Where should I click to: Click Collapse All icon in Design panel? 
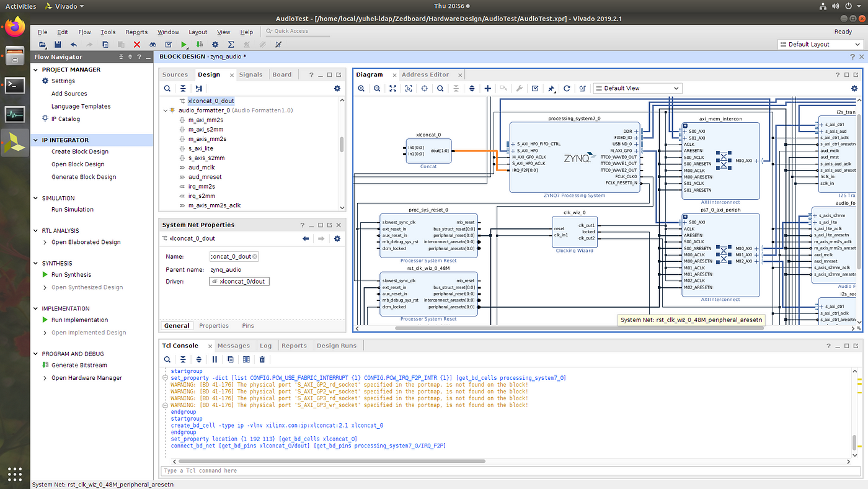coord(184,88)
